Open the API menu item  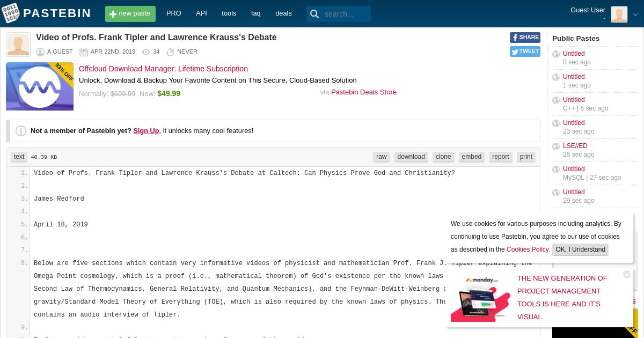(201, 13)
